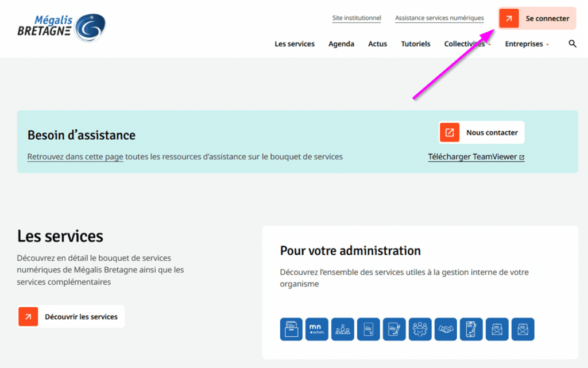588x368 pixels.
Task: Open the Actus menu item
Action: [x=377, y=44]
